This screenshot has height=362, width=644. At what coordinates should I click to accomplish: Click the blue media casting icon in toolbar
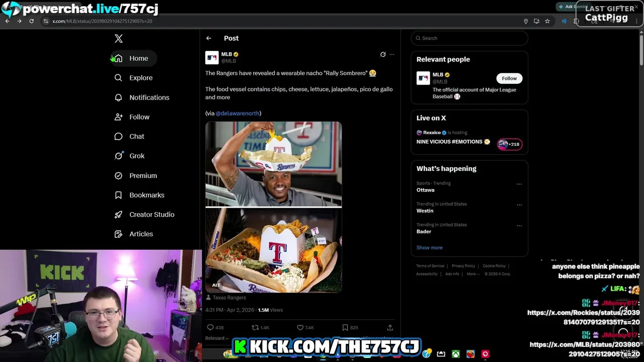coord(564,21)
